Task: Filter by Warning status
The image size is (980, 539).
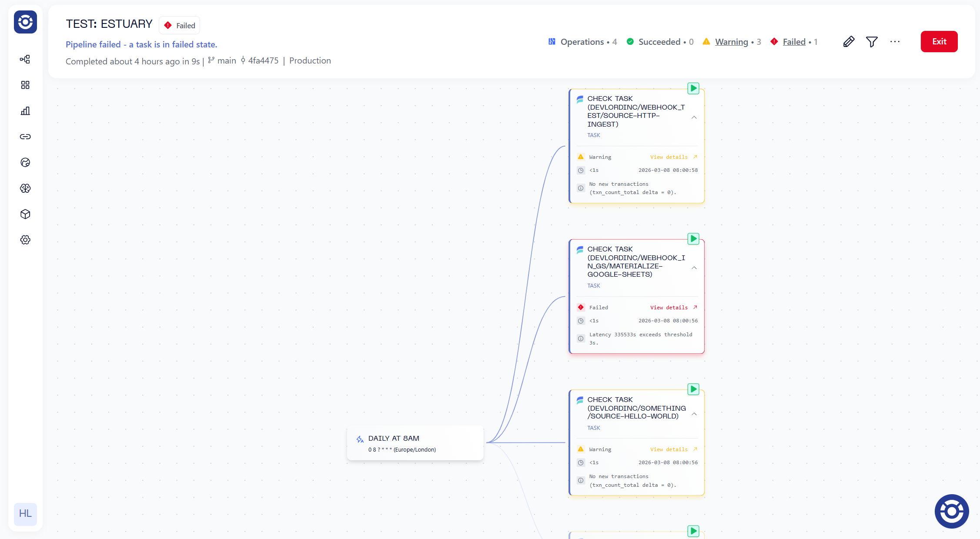Action: tap(731, 42)
